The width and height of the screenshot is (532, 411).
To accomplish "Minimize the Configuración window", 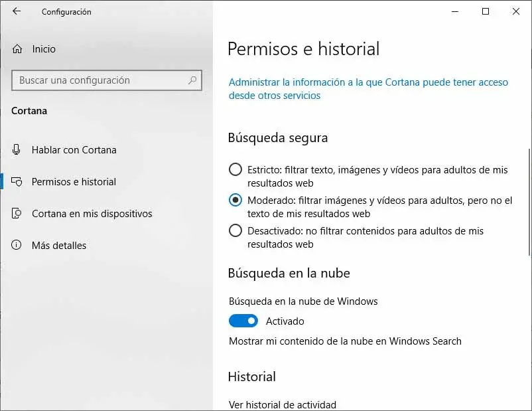I will tap(455, 11).
